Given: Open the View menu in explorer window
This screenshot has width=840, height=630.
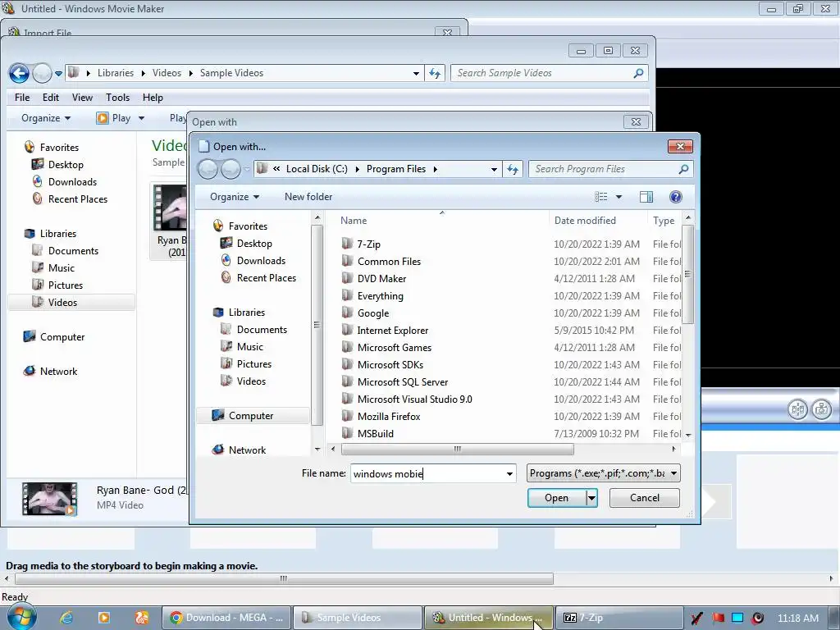Looking at the screenshot, I should [x=82, y=98].
